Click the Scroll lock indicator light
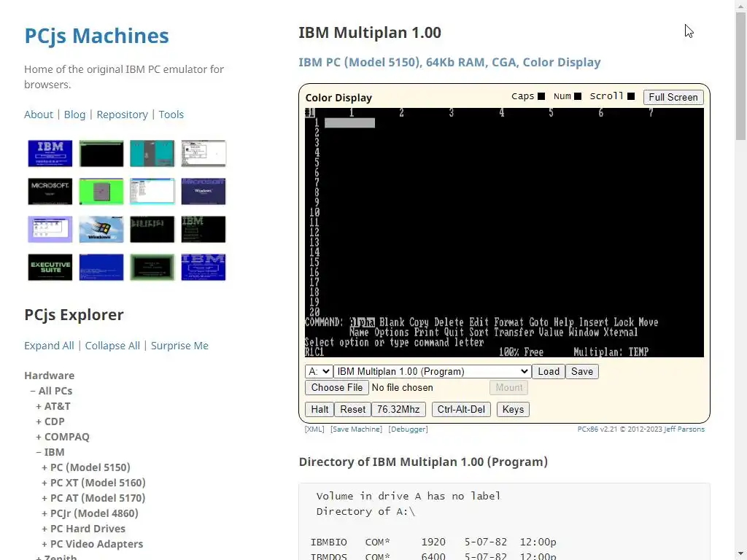 click(631, 96)
